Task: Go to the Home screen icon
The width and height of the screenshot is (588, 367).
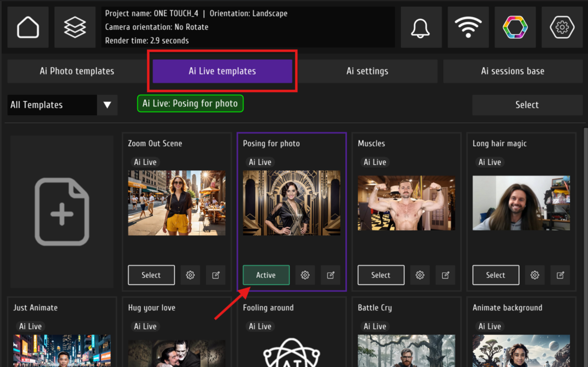Action: [28, 27]
